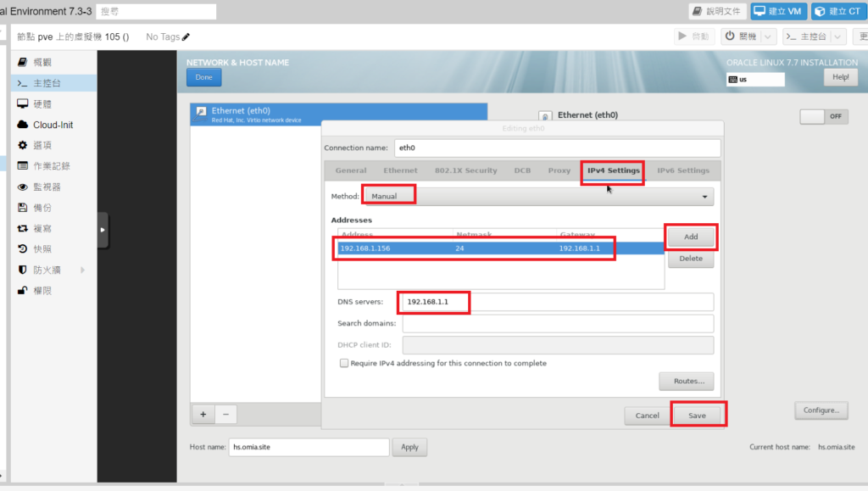Image resolution: width=868 pixels, height=491 pixels.
Task: Open the 快照 snapshot history icon
Action: (23, 249)
